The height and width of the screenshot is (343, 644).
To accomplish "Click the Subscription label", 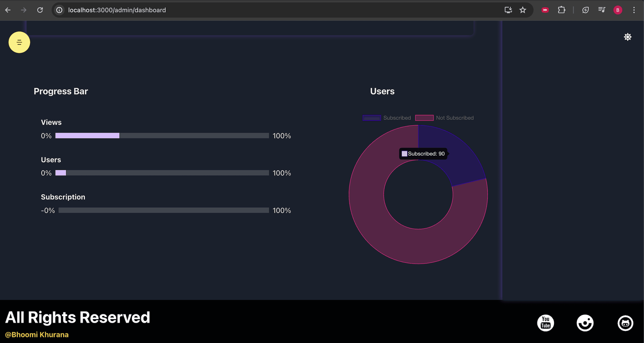I will coord(63,197).
